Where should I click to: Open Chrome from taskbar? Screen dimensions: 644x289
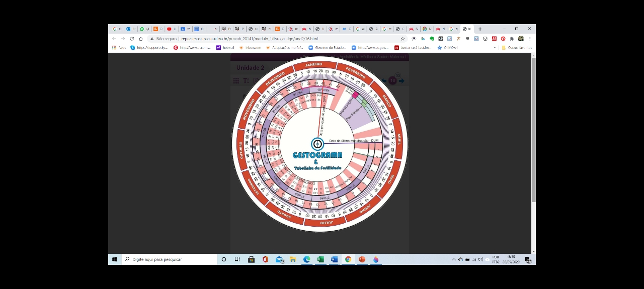(348, 259)
